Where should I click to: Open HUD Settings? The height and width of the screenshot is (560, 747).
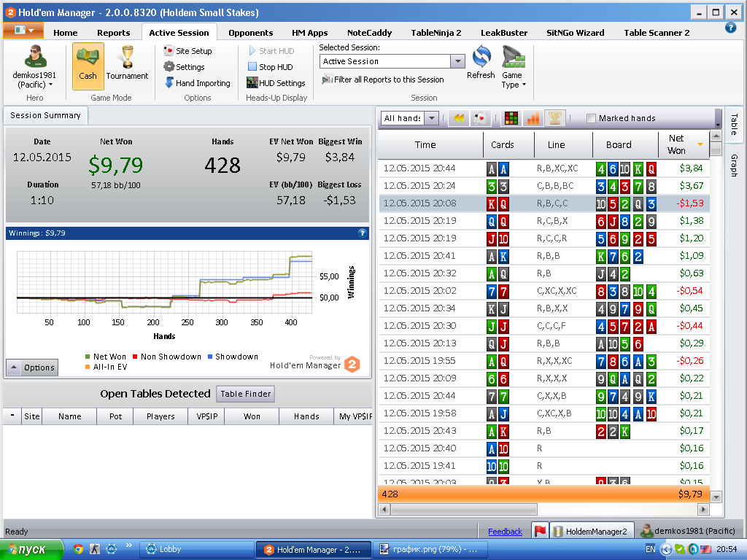[276, 83]
